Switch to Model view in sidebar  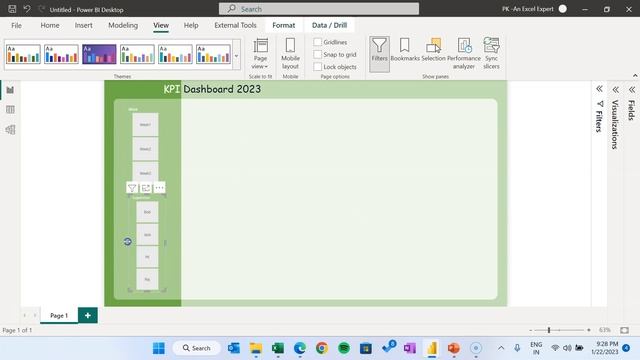pos(10,130)
